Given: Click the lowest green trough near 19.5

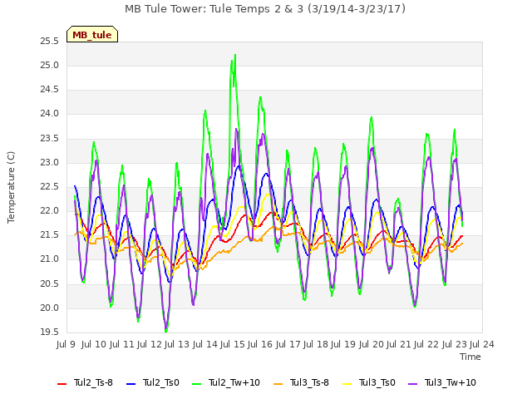Looking at the screenshot, I should (x=166, y=331).
